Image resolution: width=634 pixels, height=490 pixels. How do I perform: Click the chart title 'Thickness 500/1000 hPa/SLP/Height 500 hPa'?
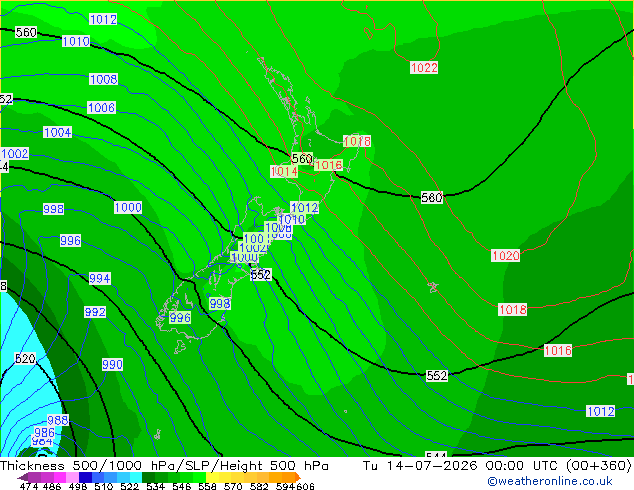coord(164,466)
